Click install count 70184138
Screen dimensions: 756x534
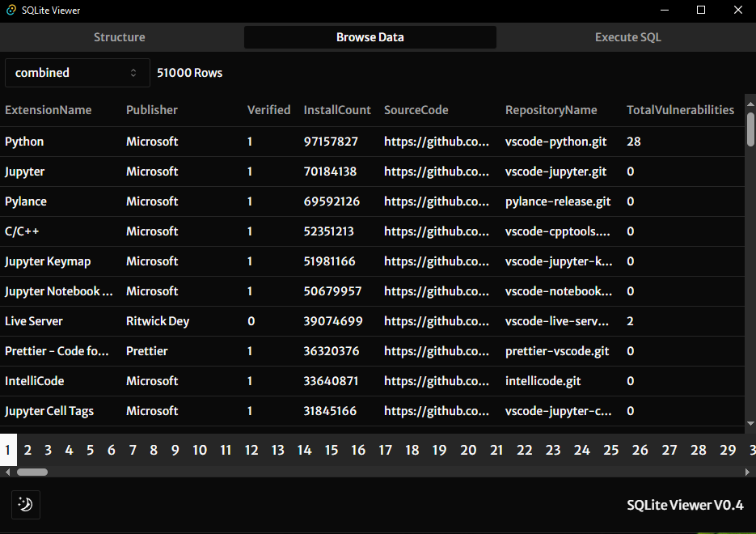click(330, 172)
